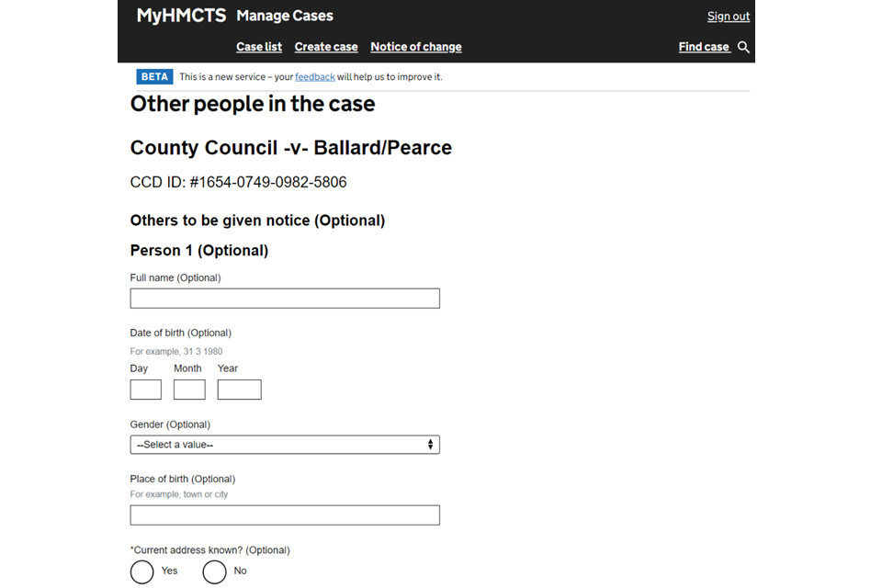Open the Gender select dropdown

coord(285,445)
